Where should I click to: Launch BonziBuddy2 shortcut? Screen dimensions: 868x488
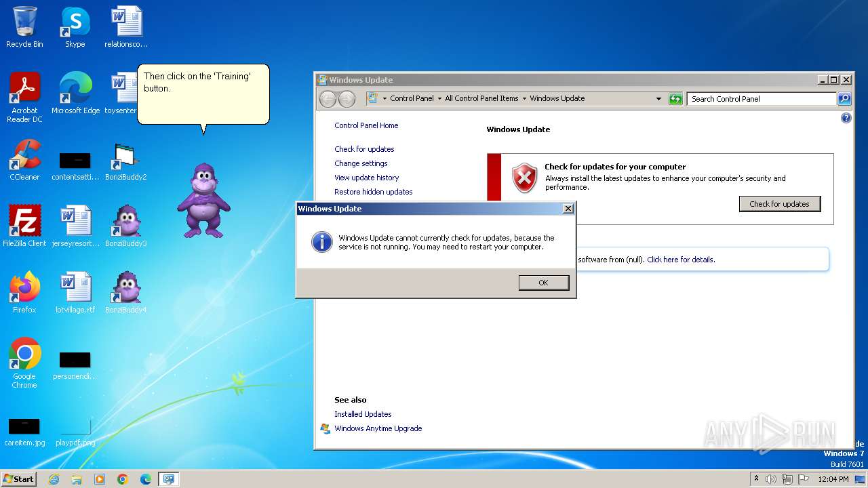pos(125,160)
